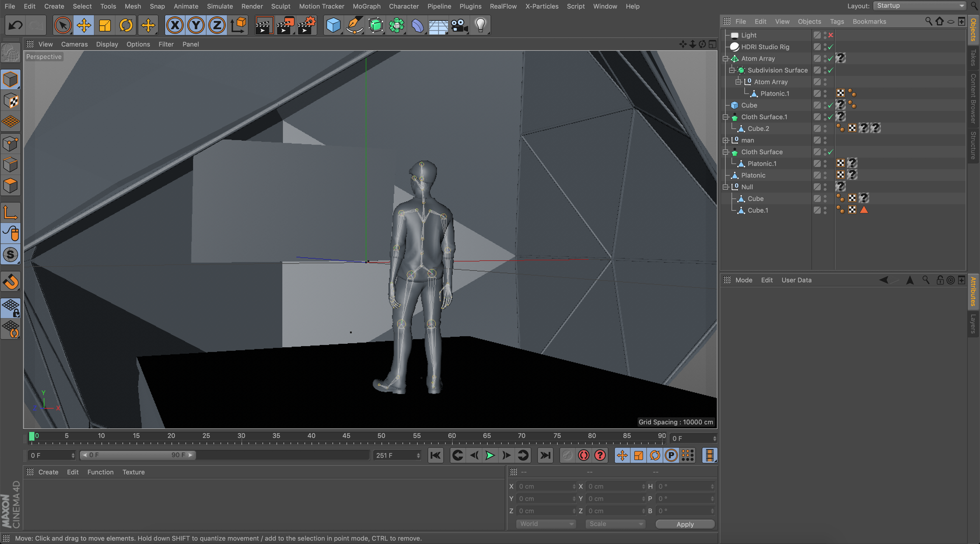Switch to the Takes side tab
980x544 pixels.
click(973, 57)
